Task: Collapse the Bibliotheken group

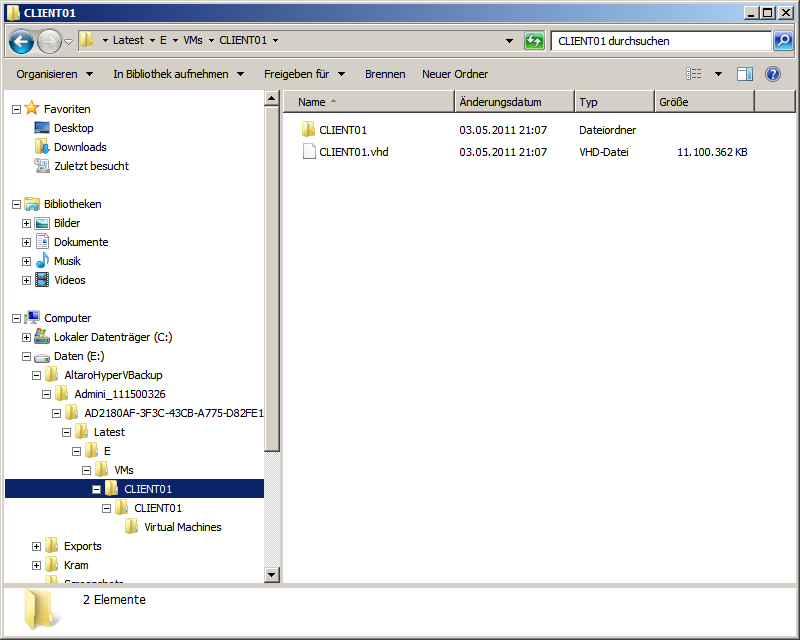Action: (x=16, y=205)
